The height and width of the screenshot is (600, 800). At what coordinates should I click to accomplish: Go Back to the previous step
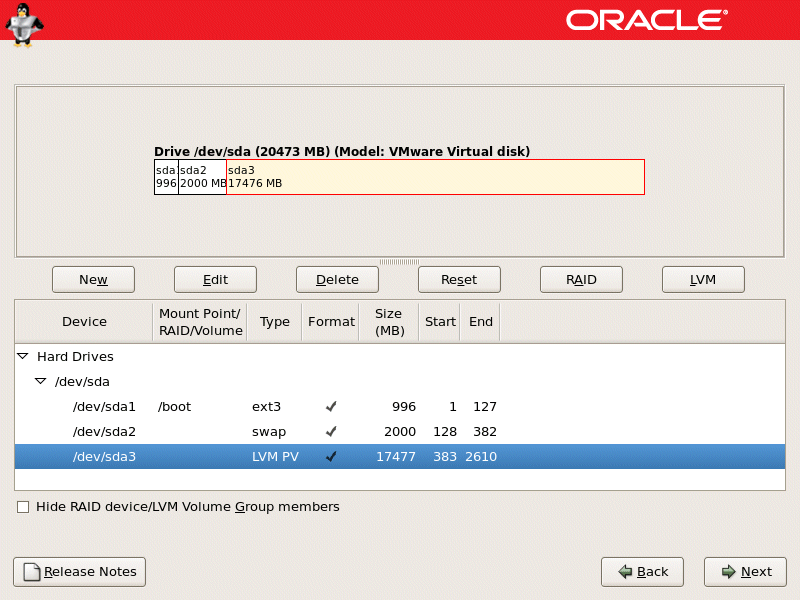(x=642, y=572)
